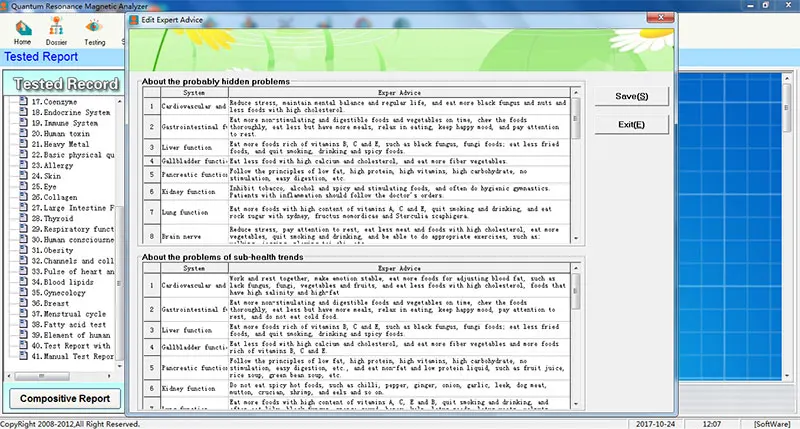The image size is (800, 429).
Task: Click the document icon beside 17.Coenzyme
Action: (23, 102)
